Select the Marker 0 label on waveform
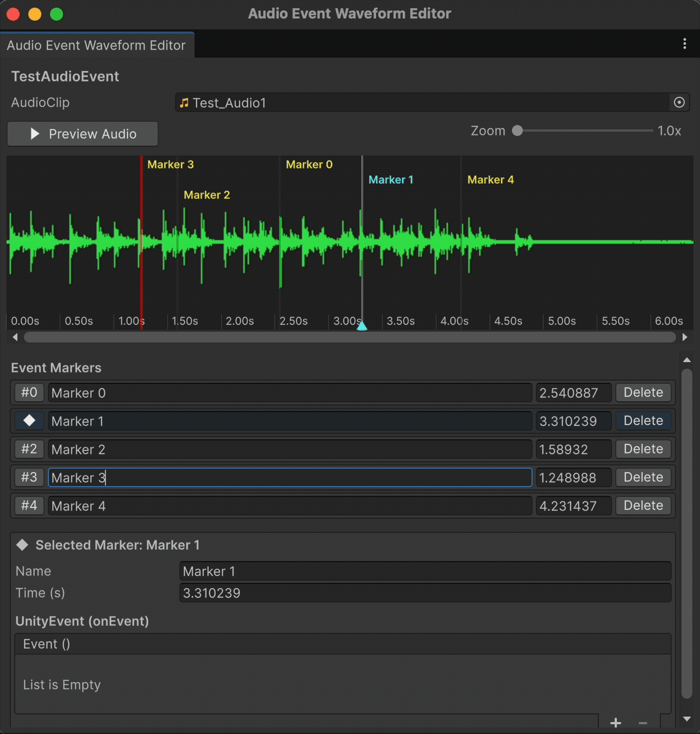The image size is (700, 734). tap(309, 164)
